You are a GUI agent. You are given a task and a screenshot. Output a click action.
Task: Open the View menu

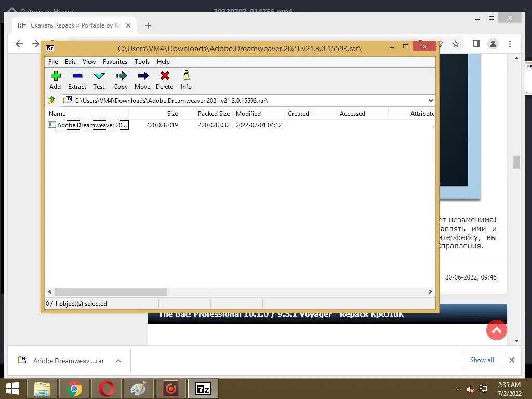(x=89, y=62)
